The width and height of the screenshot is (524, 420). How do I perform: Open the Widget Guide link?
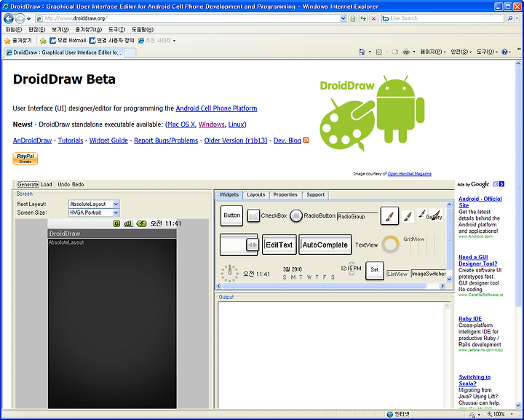click(108, 140)
